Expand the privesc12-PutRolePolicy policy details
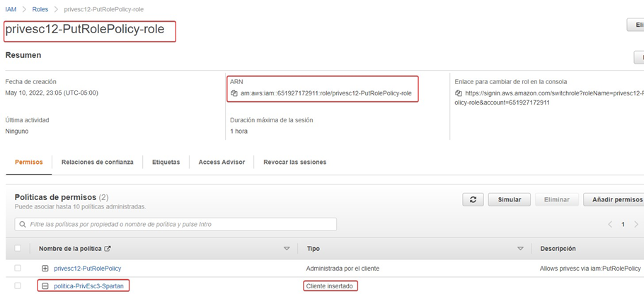Image resolution: width=644 pixels, height=294 pixels. pos(45,269)
